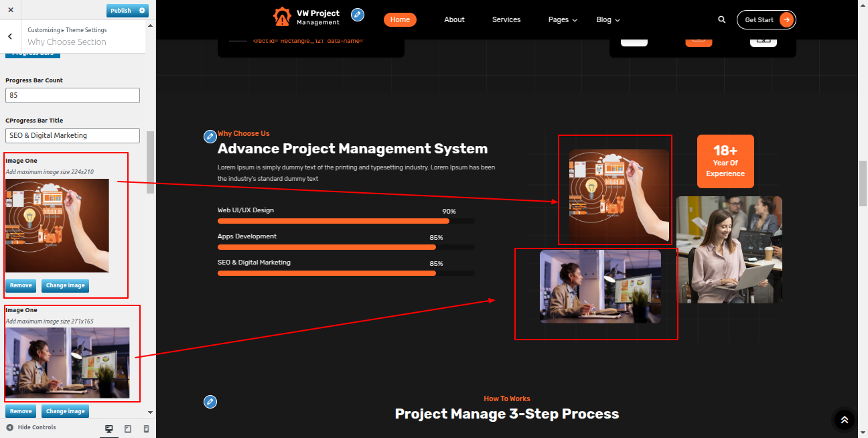Screen dimensions: 868x438
Task: Collapse sidebar with Hide Controls
Action: (x=31, y=427)
